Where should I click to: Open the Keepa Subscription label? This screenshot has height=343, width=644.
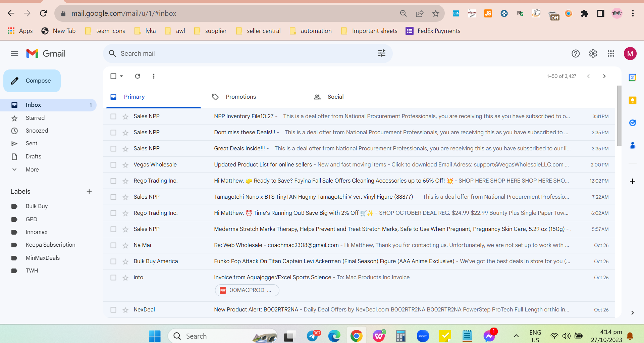point(50,245)
